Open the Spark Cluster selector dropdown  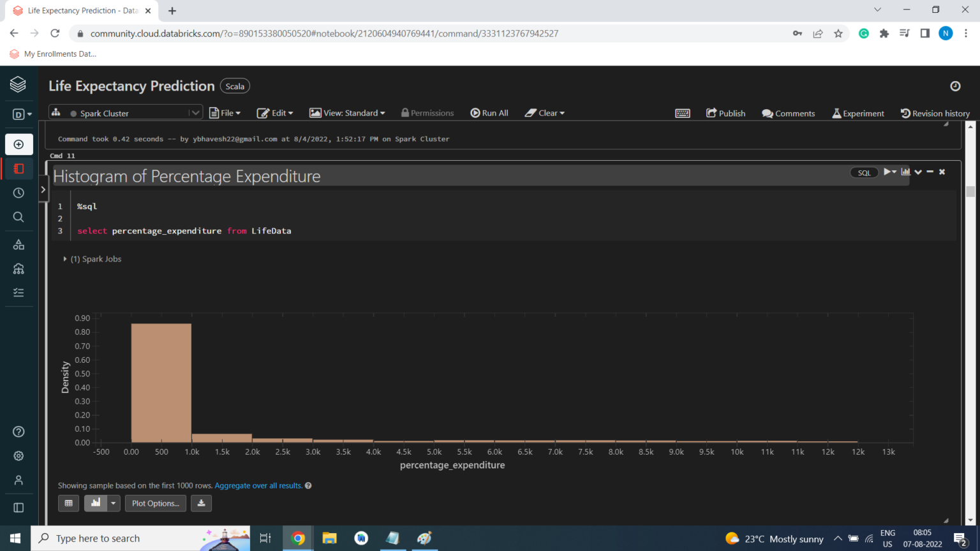pos(195,112)
